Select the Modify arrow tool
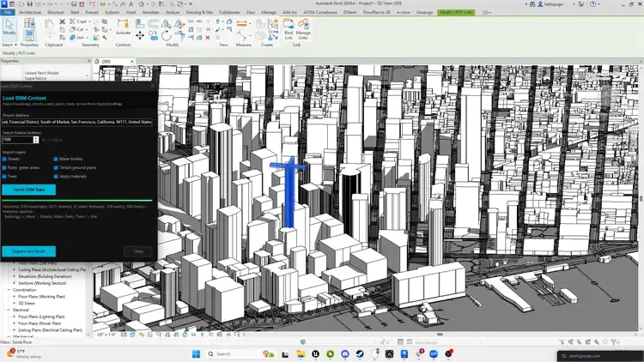This screenshot has height=362, width=644. point(9,27)
